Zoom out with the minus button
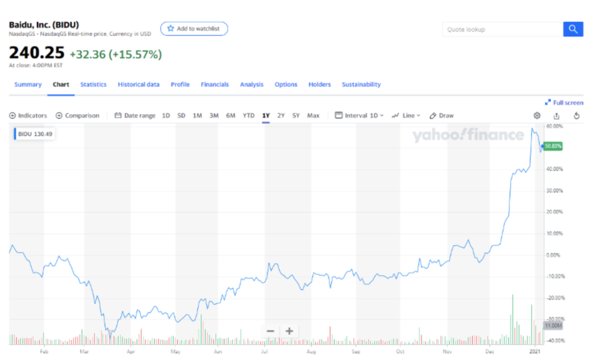Image resolution: width=589 pixels, height=364 pixels. (x=270, y=331)
